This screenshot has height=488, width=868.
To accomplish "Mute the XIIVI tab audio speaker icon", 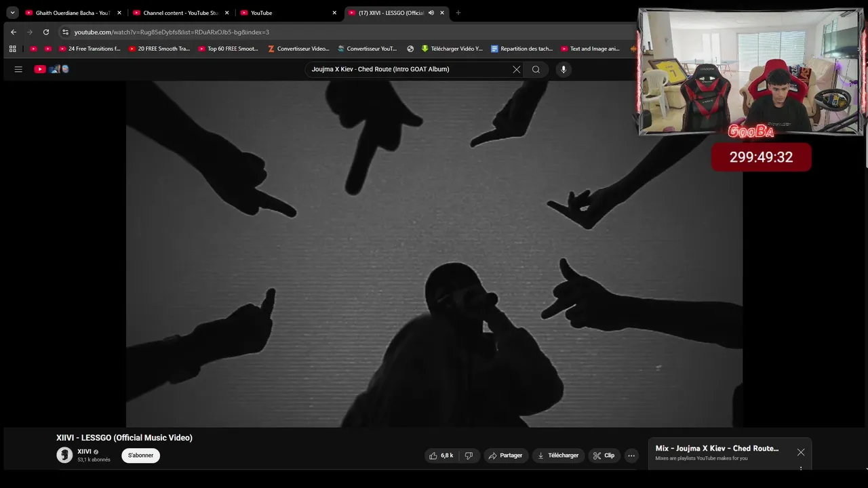I will tap(431, 13).
